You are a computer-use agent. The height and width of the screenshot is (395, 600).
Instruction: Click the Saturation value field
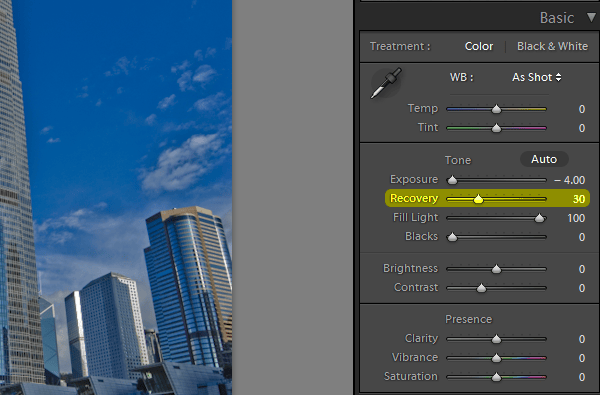582,377
